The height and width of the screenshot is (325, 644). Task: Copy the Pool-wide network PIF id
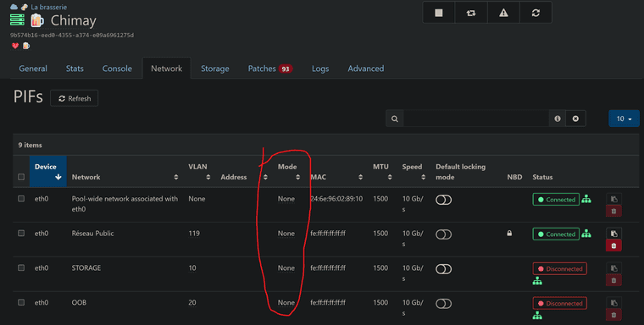pyautogui.click(x=614, y=199)
